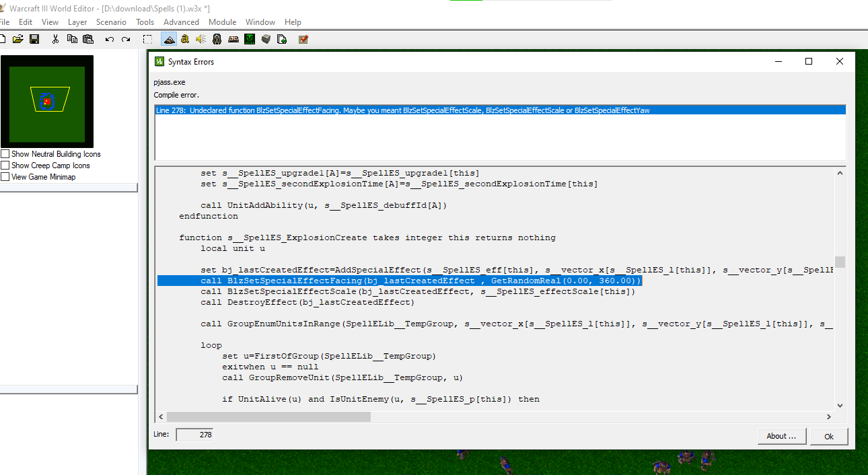Open the Object Editor helmet icon
This screenshot has height=475, width=868.
217,39
